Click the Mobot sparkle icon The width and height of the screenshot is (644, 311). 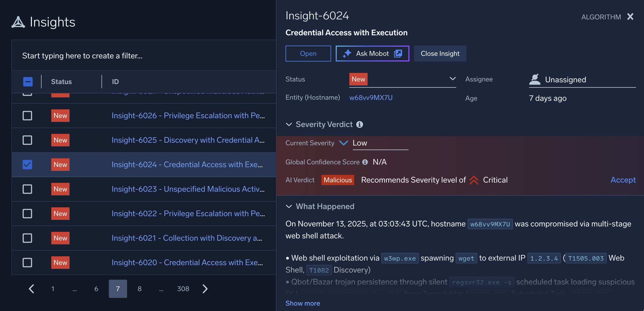(347, 54)
